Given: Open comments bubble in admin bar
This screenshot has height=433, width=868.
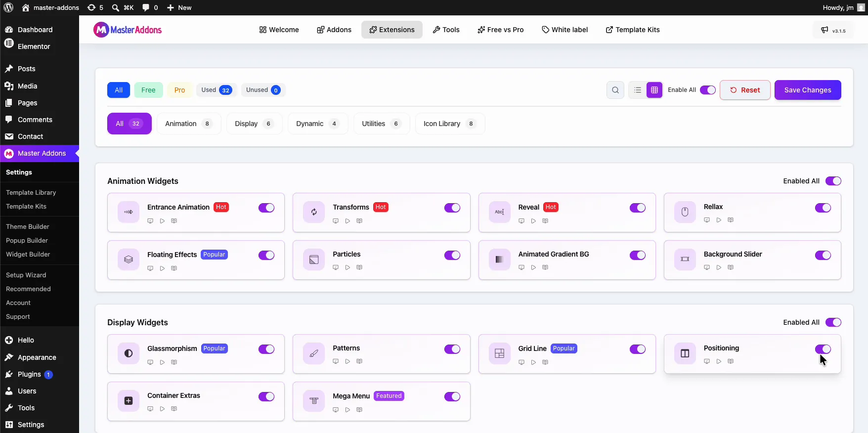Looking at the screenshot, I should pyautogui.click(x=150, y=7).
